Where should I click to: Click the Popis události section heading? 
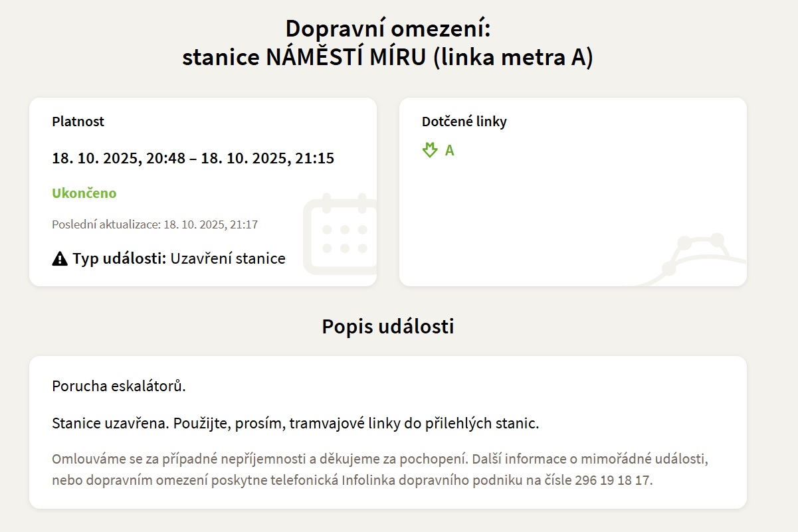pos(387,327)
